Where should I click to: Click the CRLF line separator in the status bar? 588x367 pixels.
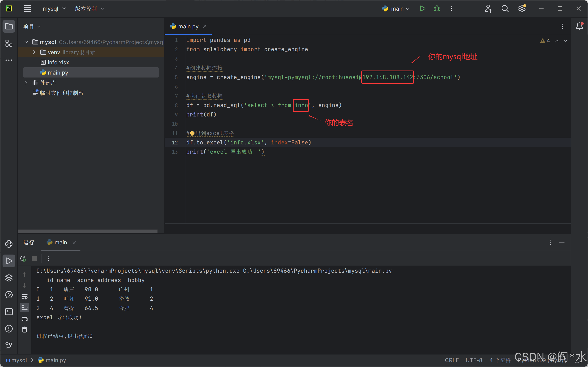tap(451, 360)
